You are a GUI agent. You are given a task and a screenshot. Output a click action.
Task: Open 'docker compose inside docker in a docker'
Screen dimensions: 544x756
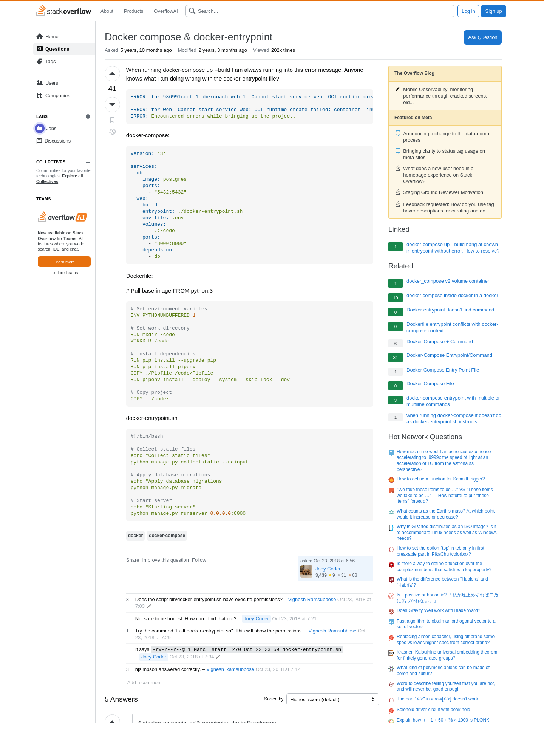(452, 295)
